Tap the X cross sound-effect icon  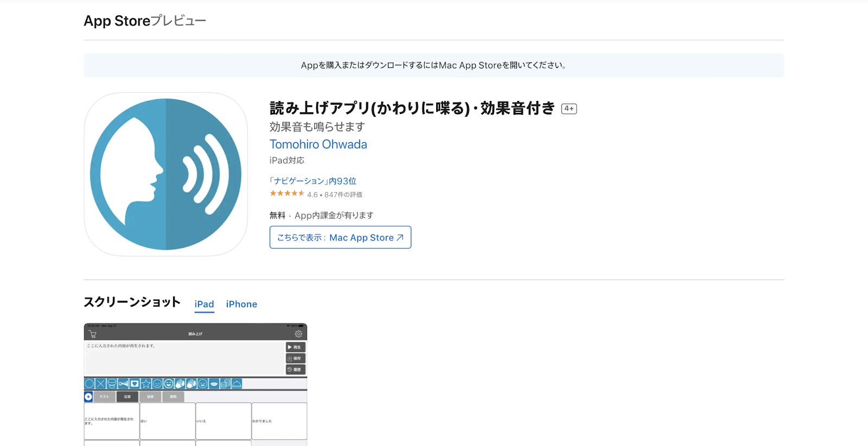[101, 384]
